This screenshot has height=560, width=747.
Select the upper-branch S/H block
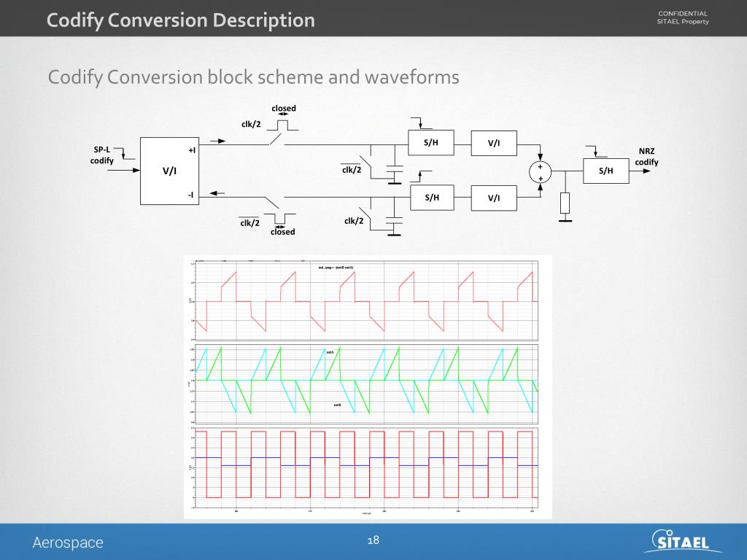coord(431,142)
